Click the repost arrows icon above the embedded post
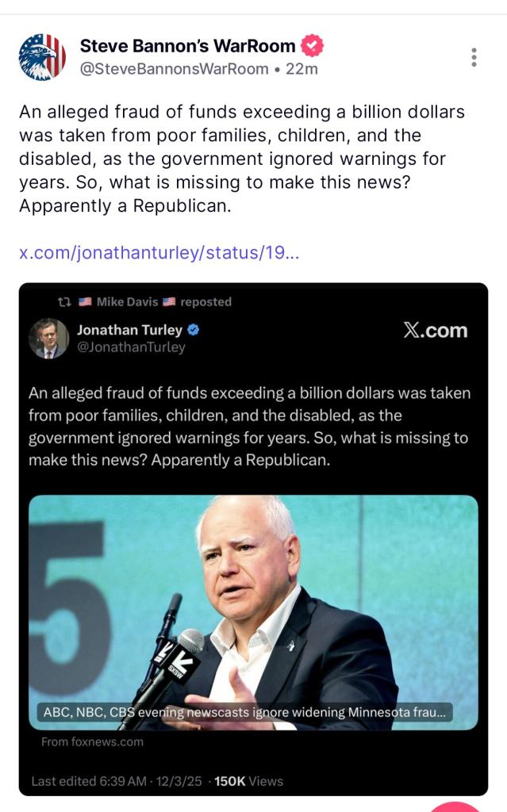Viewport: 507px width, 812px height. (x=65, y=302)
